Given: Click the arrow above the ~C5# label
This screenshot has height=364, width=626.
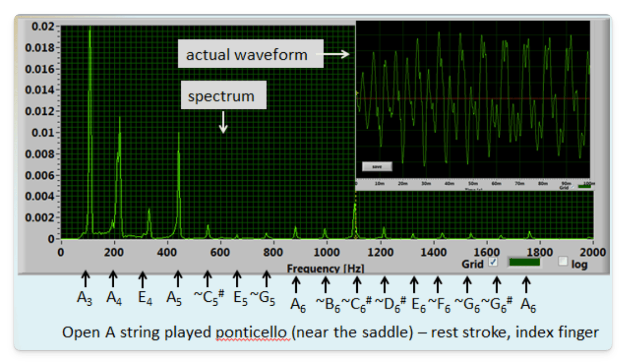Looking at the screenshot, I should pyautogui.click(x=207, y=279).
